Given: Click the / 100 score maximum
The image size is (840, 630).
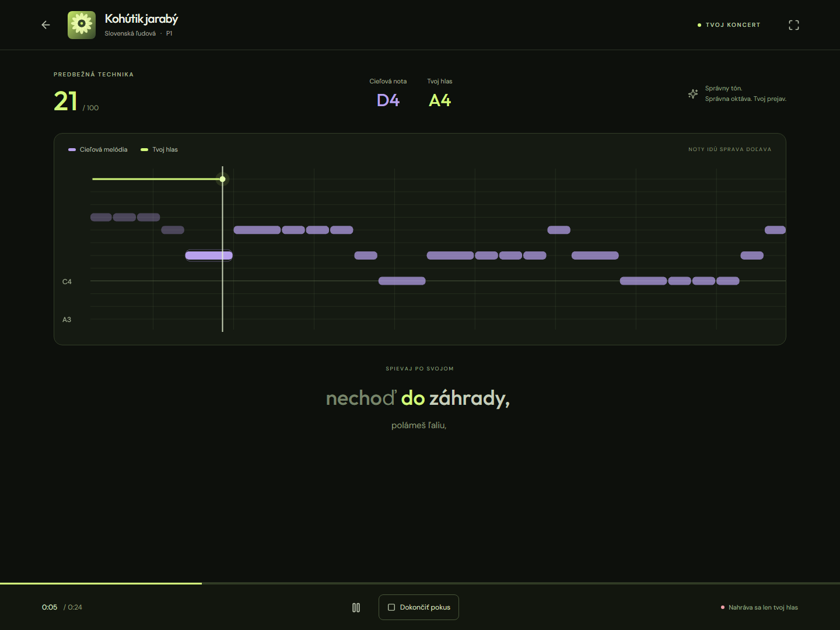Looking at the screenshot, I should (x=90, y=108).
